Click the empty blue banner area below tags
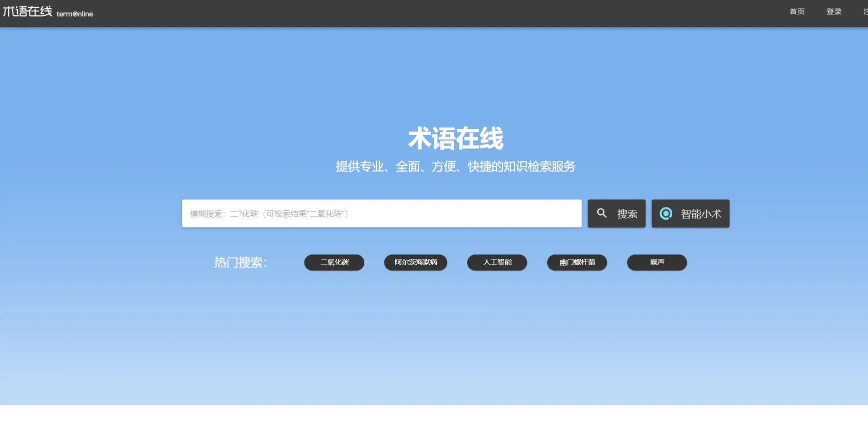The image size is (868, 437). point(434,340)
